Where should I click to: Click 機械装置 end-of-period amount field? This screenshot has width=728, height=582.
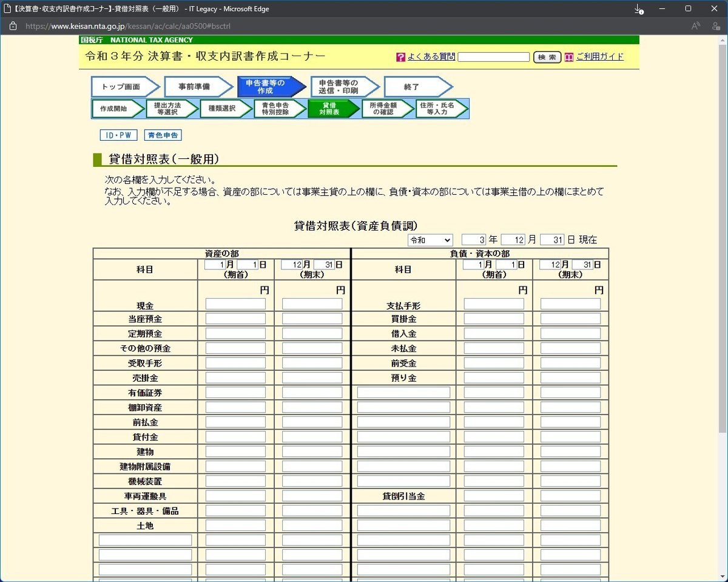[312, 481]
